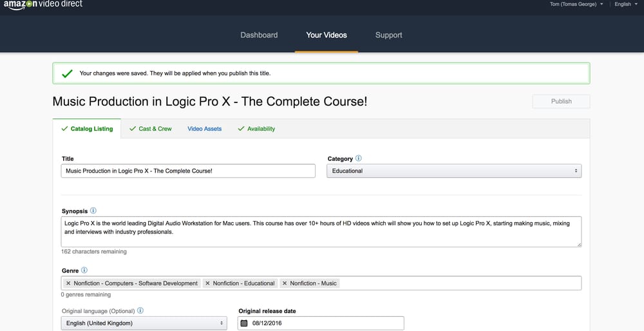Click the 'Original release date' label
This screenshot has width=644, height=331.
tap(267, 311)
